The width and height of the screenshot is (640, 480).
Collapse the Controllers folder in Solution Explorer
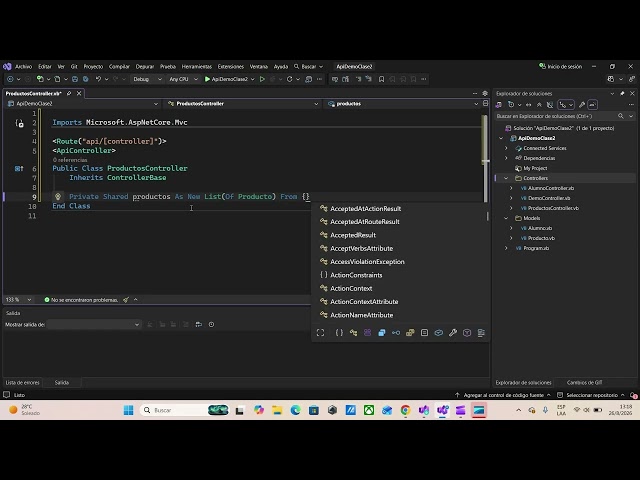[x=506, y=178]
